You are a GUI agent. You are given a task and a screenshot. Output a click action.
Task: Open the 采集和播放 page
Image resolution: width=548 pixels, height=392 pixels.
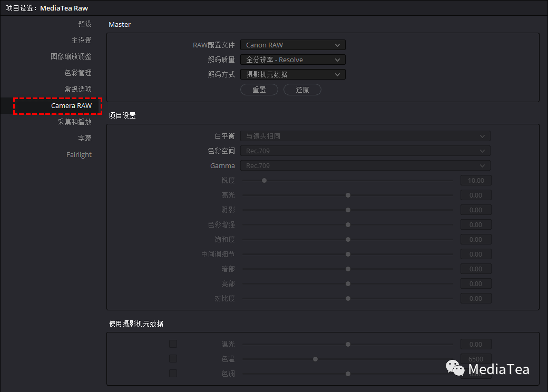(x=74, y=122)
